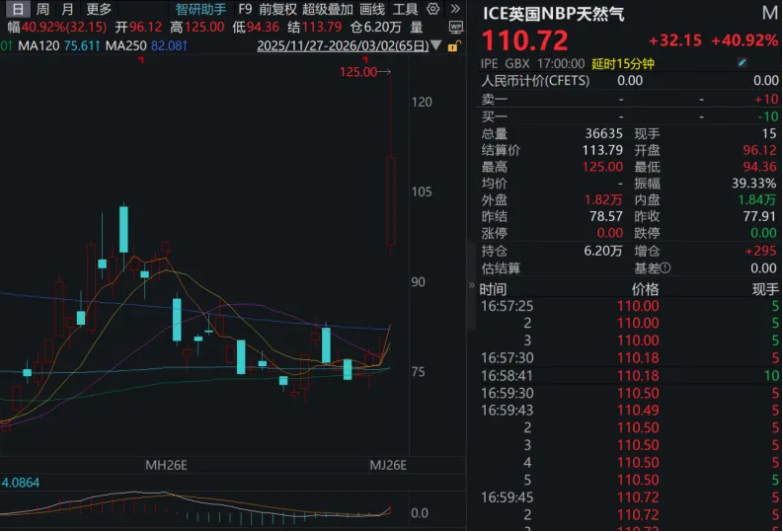Switch to monthly 月 period
This screenshot has width=783, height=532.
click(x=67, y=9)
